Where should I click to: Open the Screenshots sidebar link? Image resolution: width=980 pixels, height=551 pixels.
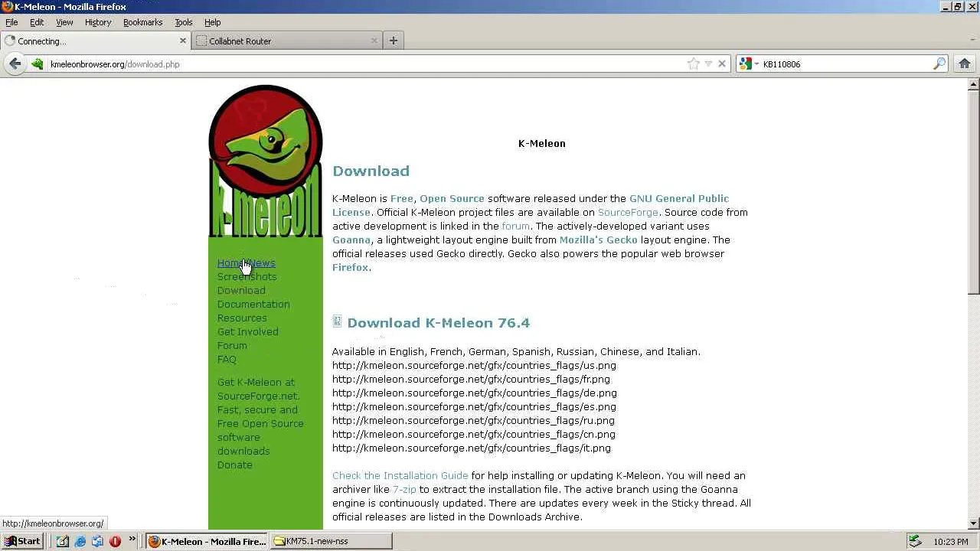click(x=247, y=277)
